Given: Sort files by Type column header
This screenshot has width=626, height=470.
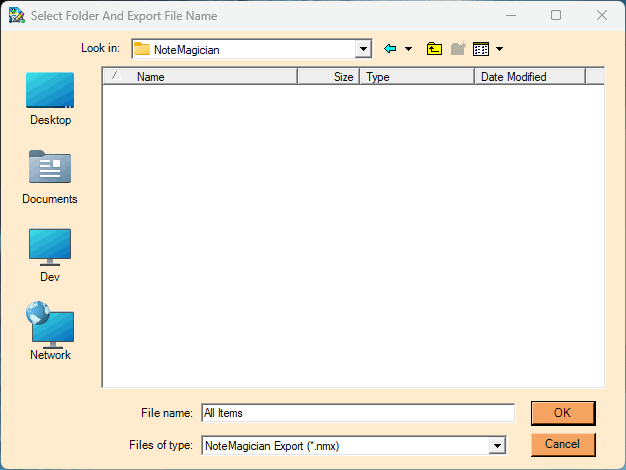Looking at the screenshot, I should (417, 76).
